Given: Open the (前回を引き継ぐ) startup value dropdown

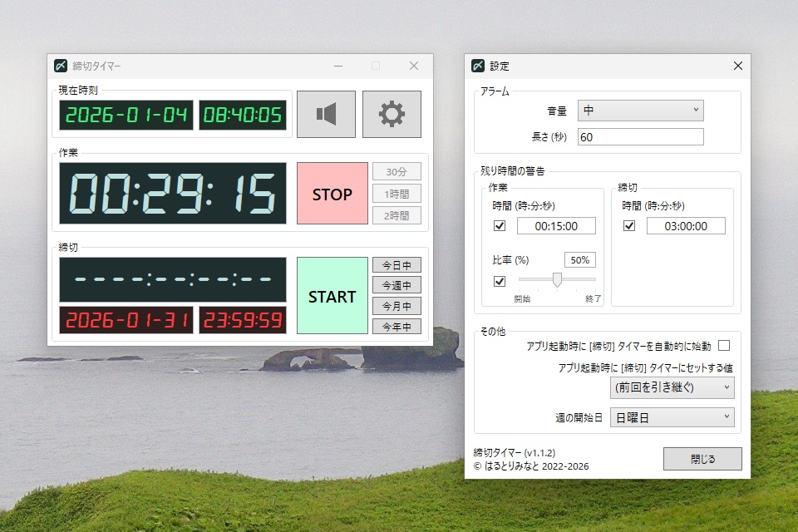Looking at the screenshot, I should click(x=672, y=387).
